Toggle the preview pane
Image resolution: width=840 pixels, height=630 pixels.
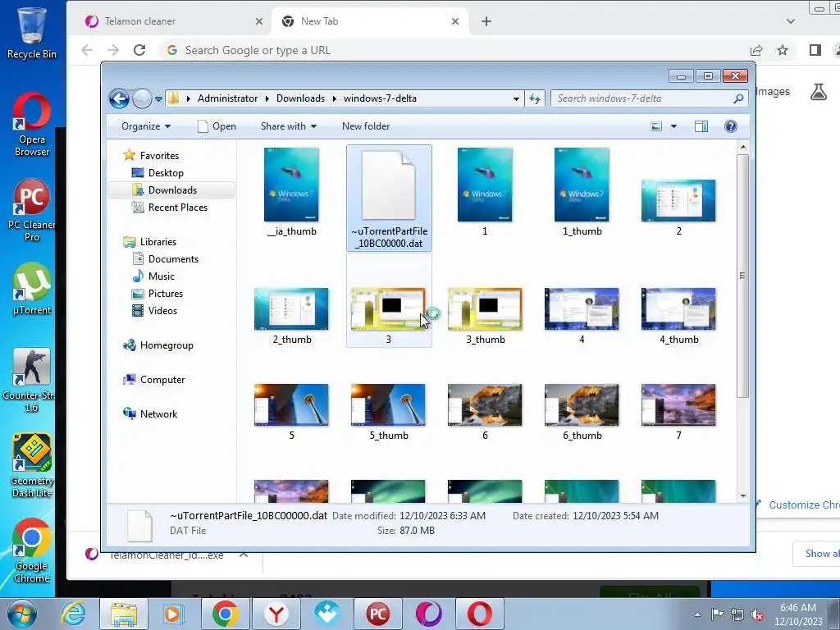[x=701, y=126]
